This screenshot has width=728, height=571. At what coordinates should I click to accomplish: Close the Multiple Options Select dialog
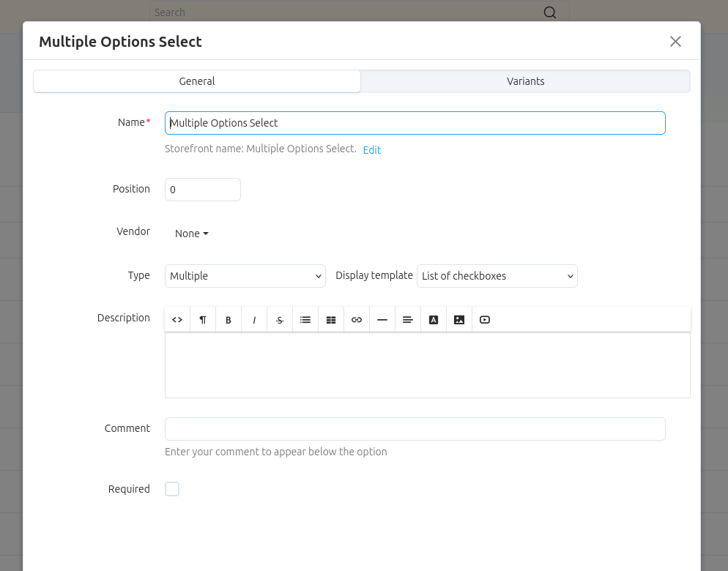[675, 41]
